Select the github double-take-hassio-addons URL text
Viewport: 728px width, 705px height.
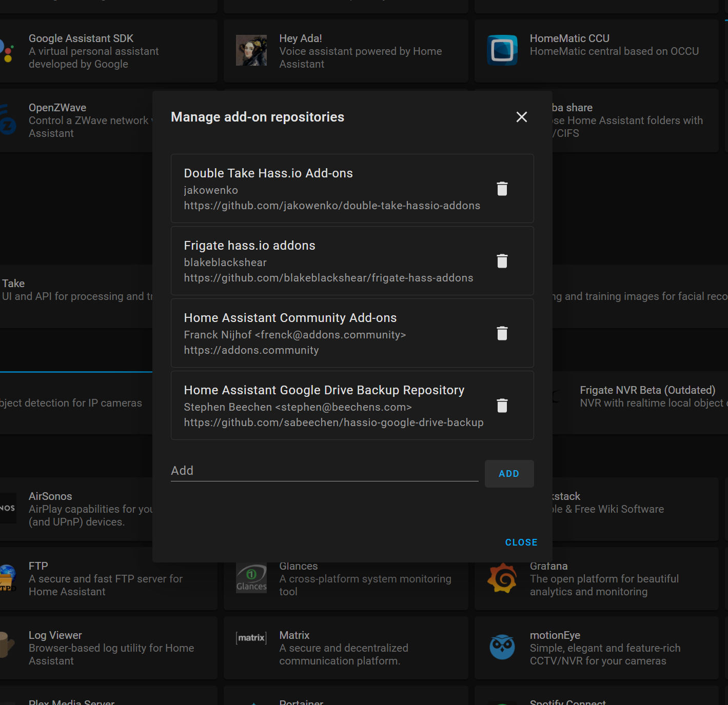pyautogui.click(x=332, y=206)
